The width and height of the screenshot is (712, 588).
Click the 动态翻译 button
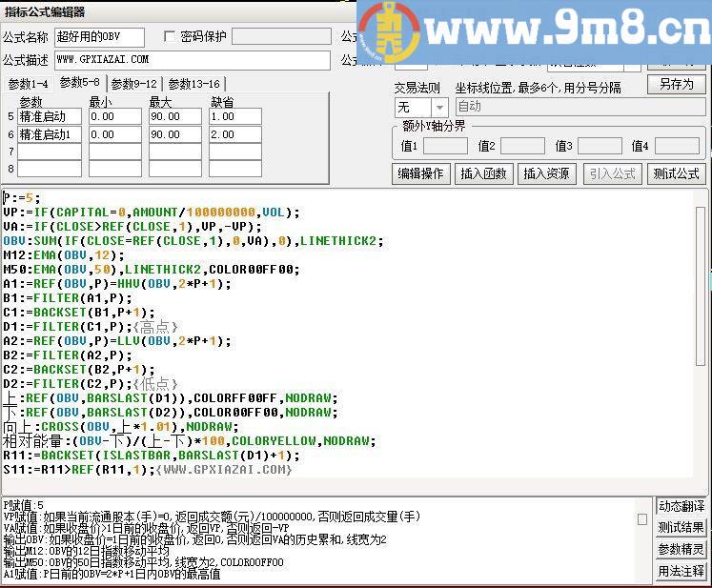[681, 506]
